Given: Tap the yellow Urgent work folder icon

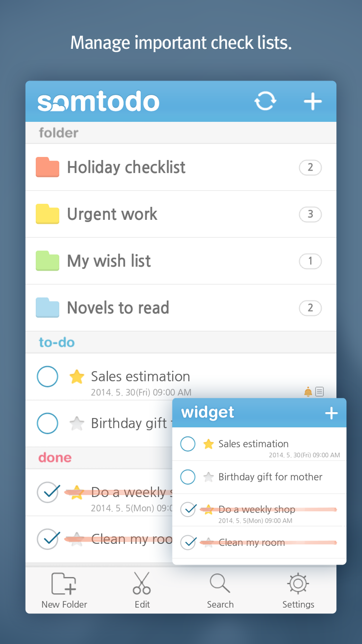Looking at the screenshot, I should [48, 214].
